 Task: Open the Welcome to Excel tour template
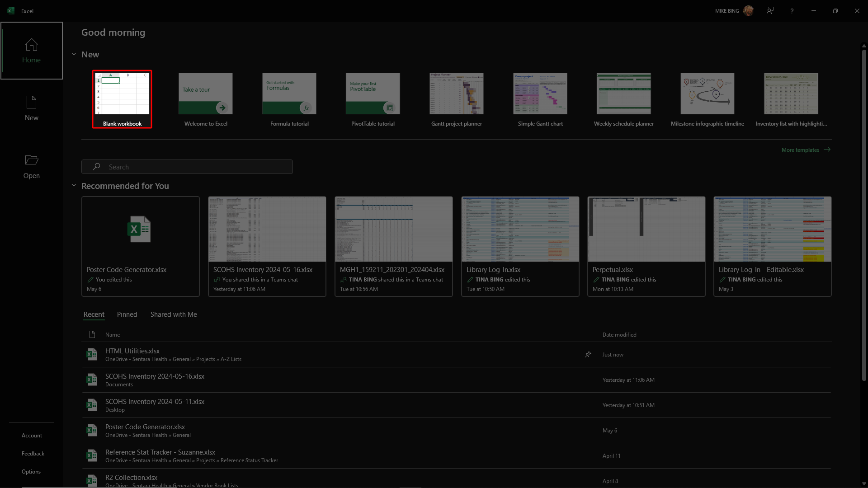click(206, 99)
